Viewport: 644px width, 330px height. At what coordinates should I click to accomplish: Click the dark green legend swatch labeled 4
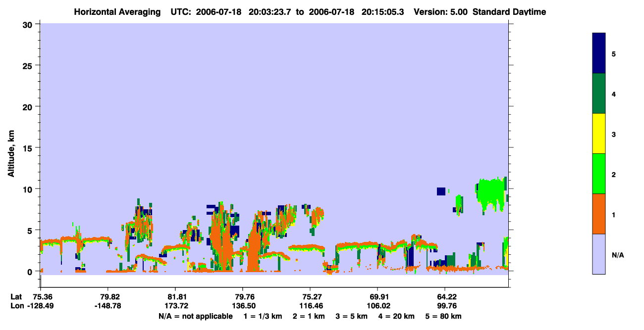tap(599, 94)
